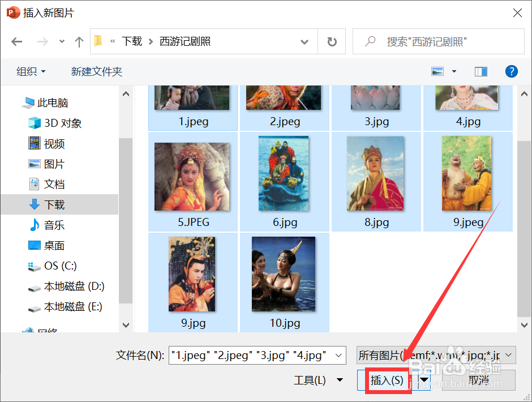The height and width of the screenshot is (402, 532).
Task: Select the 9.jpeg thumbnail
Action: click(468, 182)
